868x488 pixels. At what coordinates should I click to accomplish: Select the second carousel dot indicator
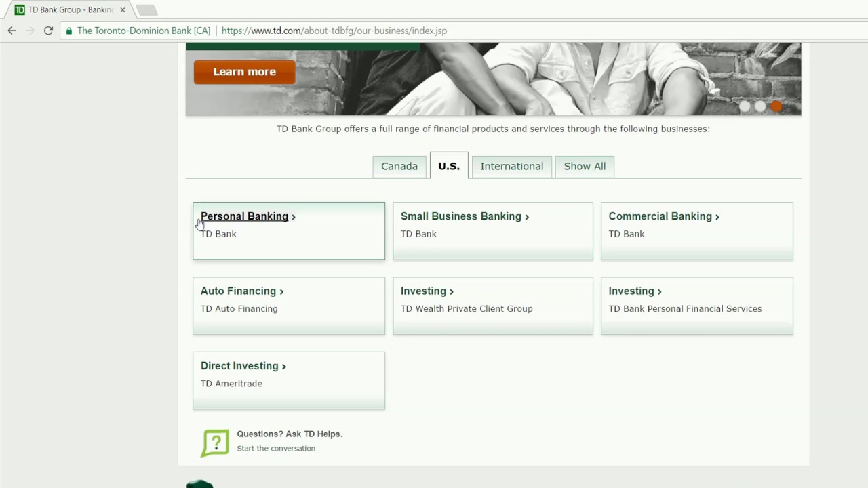(x=760, y=106)
